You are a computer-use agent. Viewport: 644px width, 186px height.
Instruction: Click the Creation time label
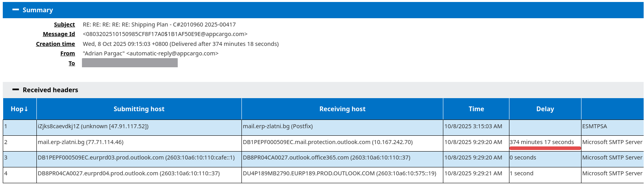[55, 44]
